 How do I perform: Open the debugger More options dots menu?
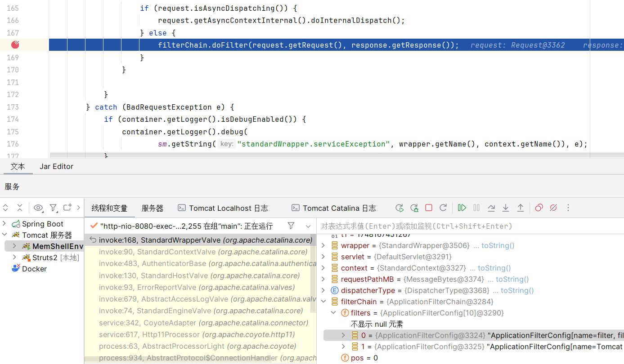568,208
